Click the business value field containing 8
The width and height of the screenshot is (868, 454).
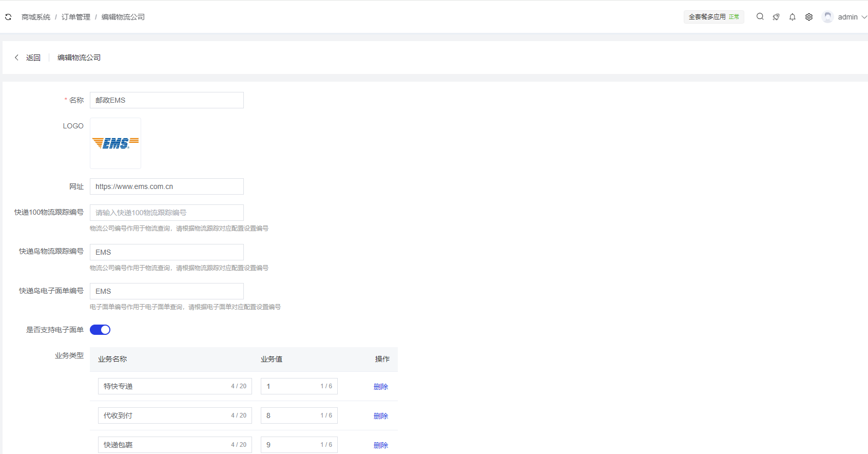click(290, 415)
